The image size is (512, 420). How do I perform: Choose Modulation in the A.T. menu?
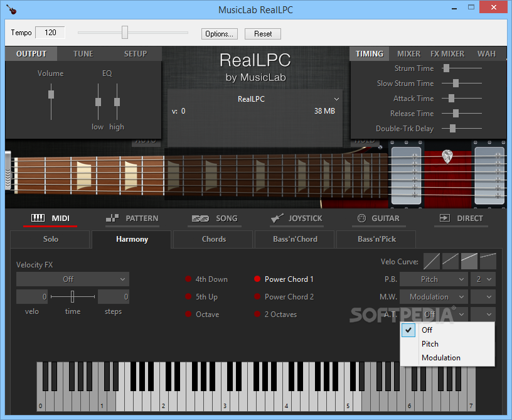pos(447,358)
